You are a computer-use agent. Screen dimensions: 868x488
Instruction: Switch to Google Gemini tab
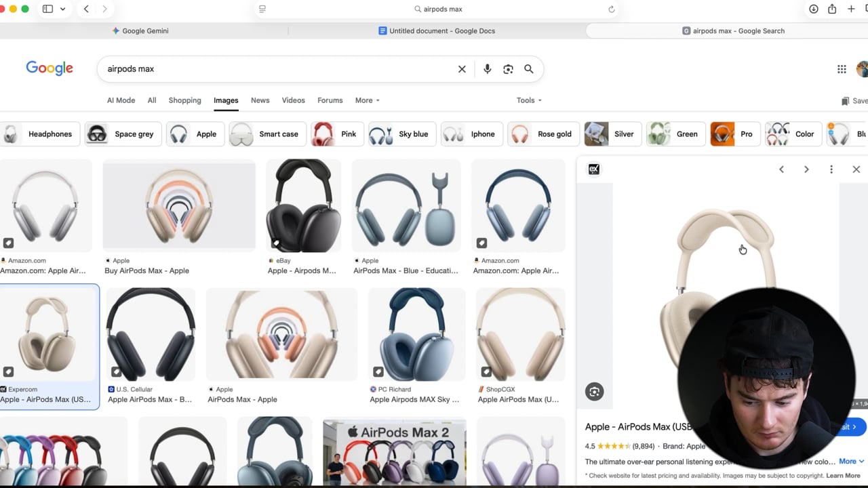pyautogui.click(x=140, y=30)
